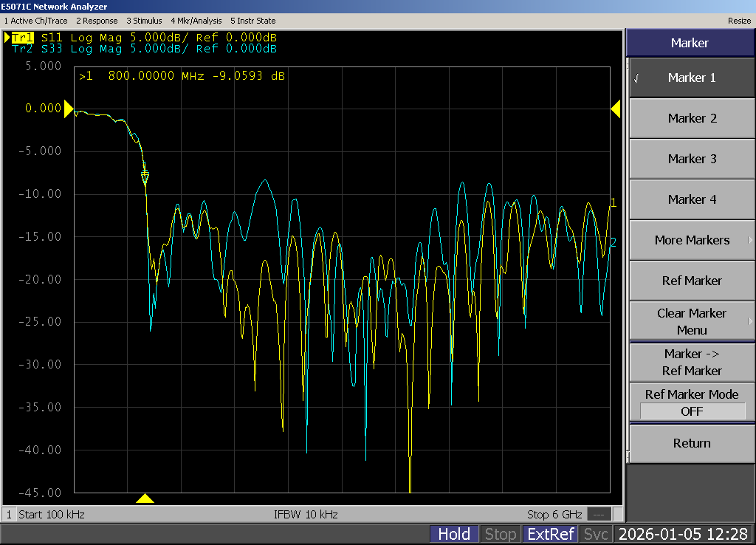This screenshot has width=756, height=545.
Task: Open the Response menu
Action: (97, 21)
